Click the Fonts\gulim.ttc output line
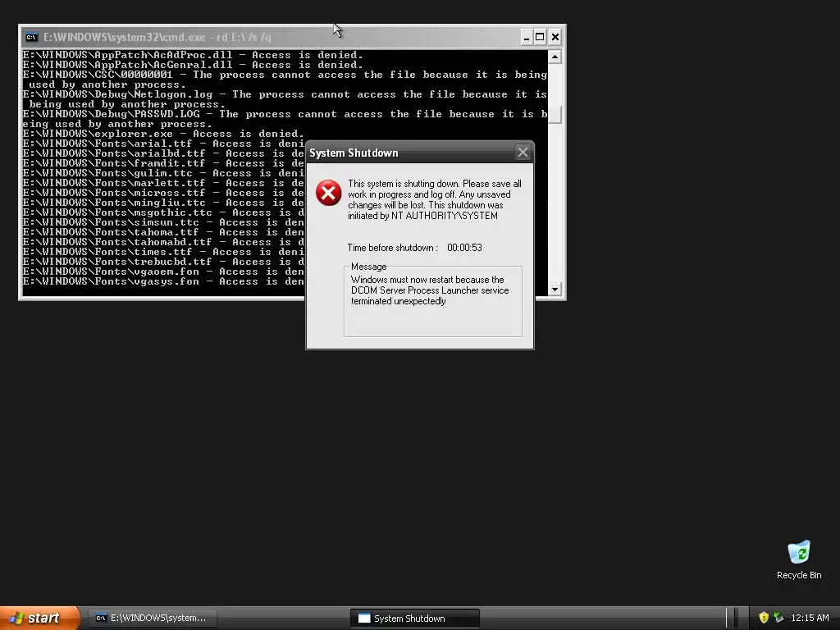 tap(163, 173)
